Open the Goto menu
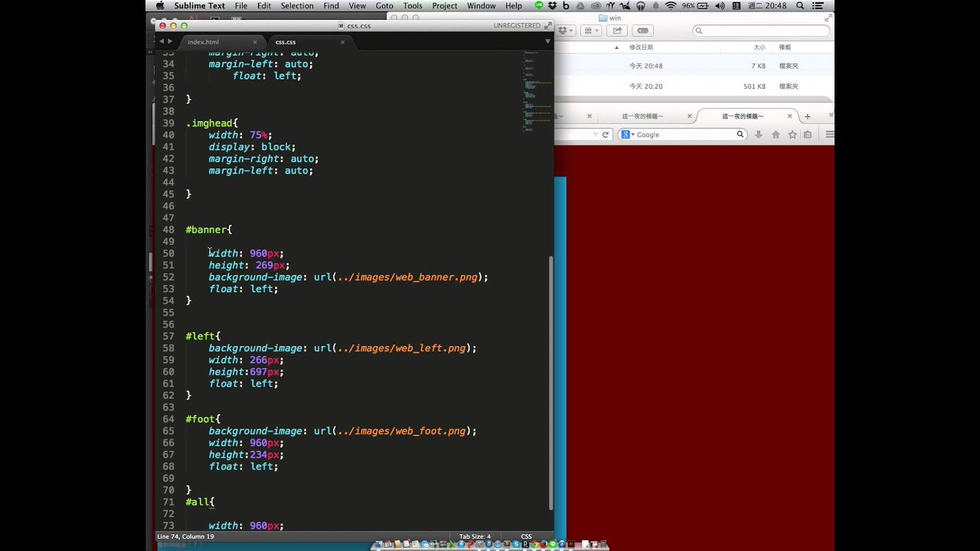This screenshot has height=551, width=980. tap(384, 5)
